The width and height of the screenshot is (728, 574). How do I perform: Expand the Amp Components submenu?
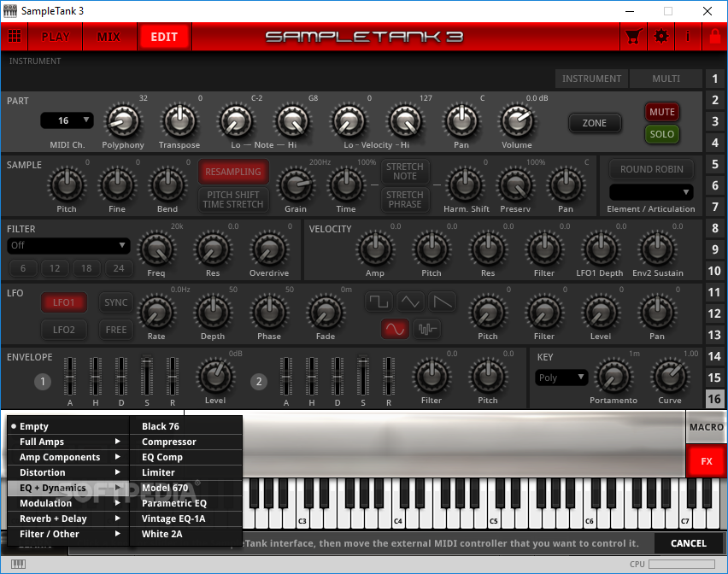click(68, 457)
